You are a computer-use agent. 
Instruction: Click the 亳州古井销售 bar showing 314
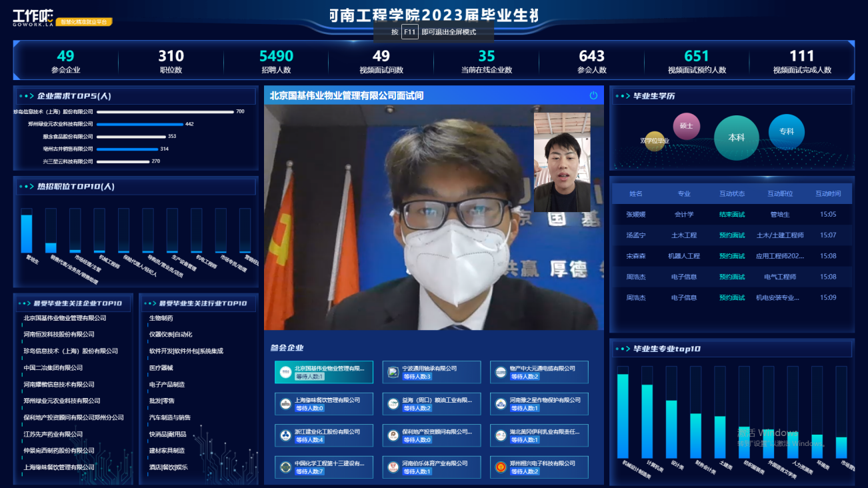[x=128, y=149]
